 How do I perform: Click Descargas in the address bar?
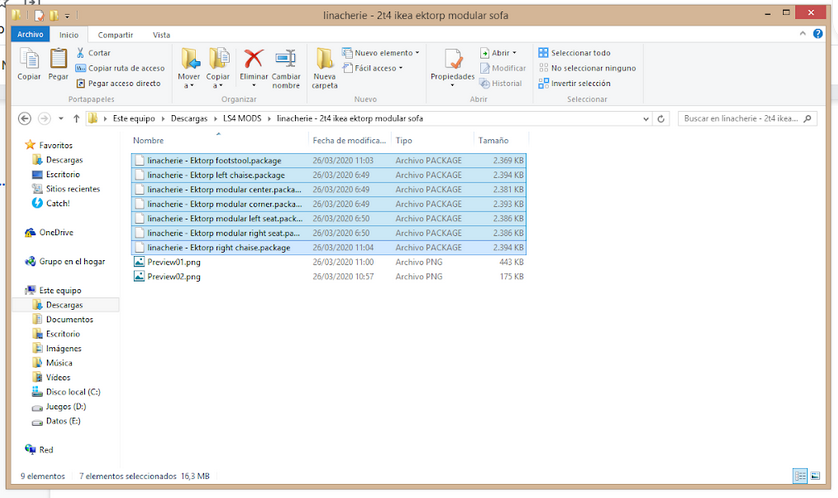click(189, 119)
